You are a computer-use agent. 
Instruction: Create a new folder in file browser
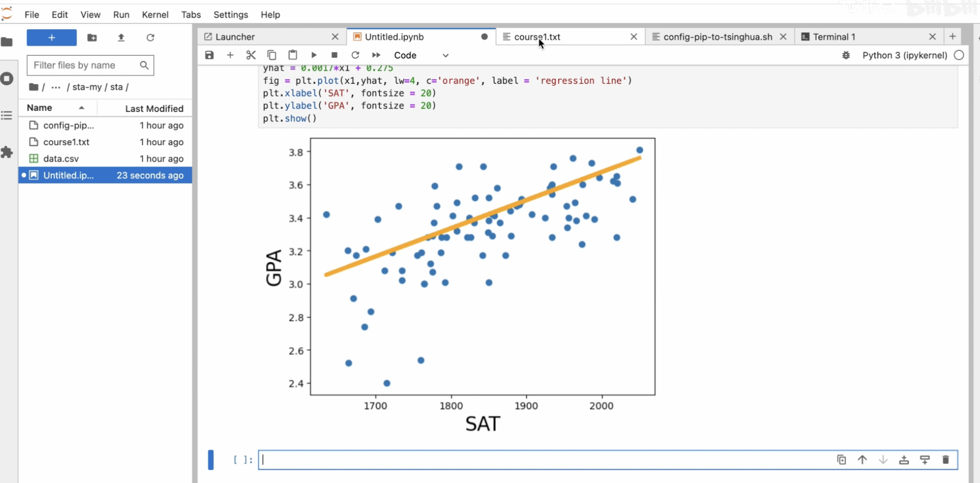[x=92, y=37]
